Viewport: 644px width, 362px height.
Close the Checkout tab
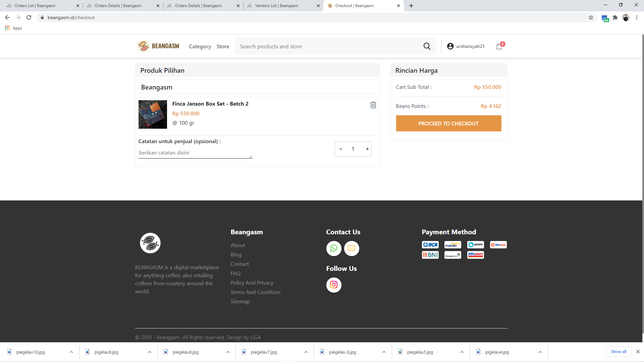point(398,6)
